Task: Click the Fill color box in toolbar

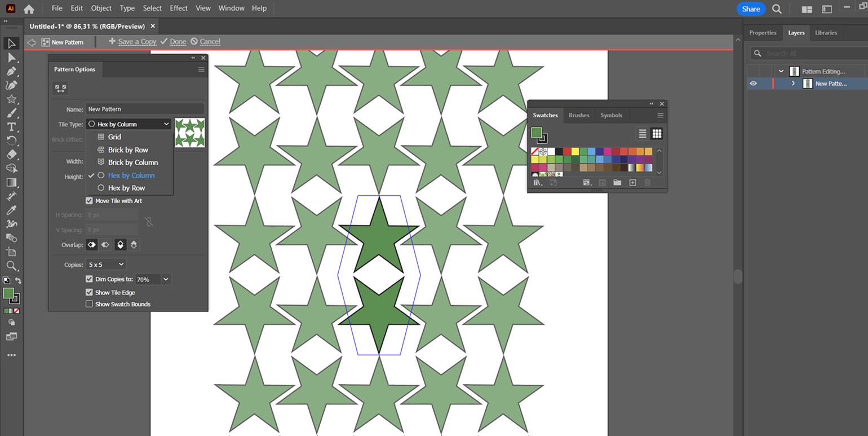Action: click(8, 293)
